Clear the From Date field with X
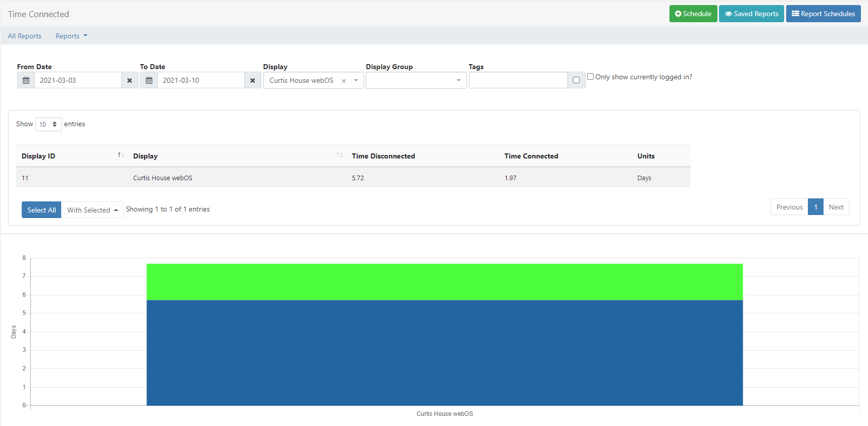Viewport: 868px width, 426px height. point(130,80)
